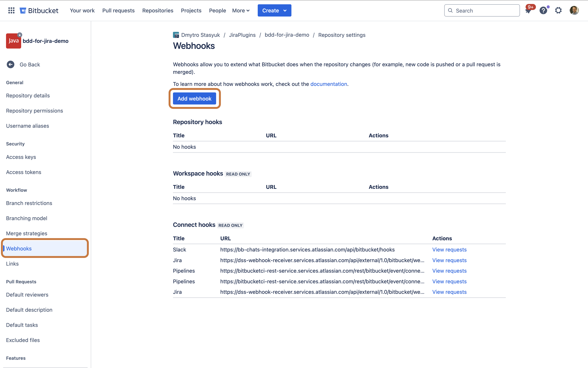Click the Repository hooks heading

(197, 122)
